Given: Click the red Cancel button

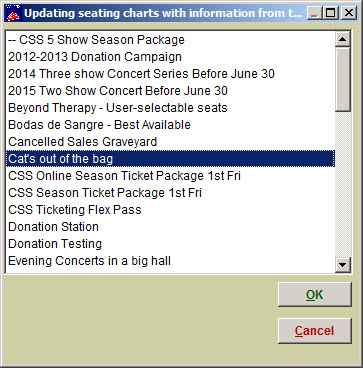Looking at the screenshot, I should 315,331.
